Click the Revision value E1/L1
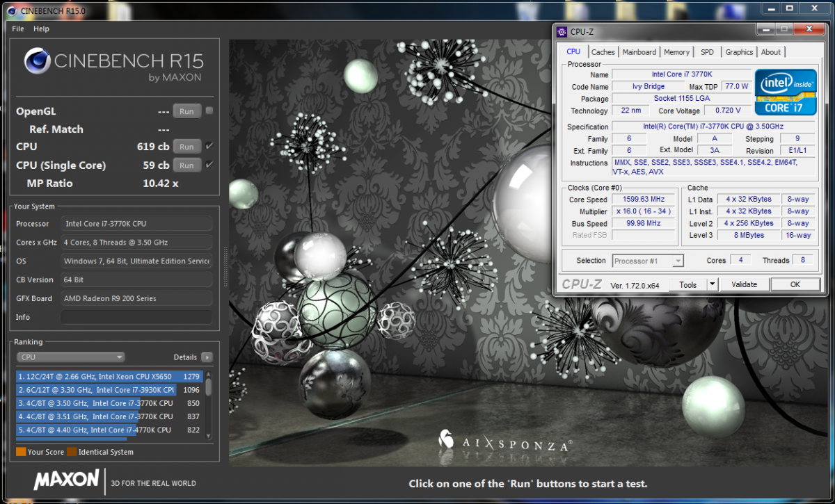This screenshot has width=835, height=504. pos(797,150)
